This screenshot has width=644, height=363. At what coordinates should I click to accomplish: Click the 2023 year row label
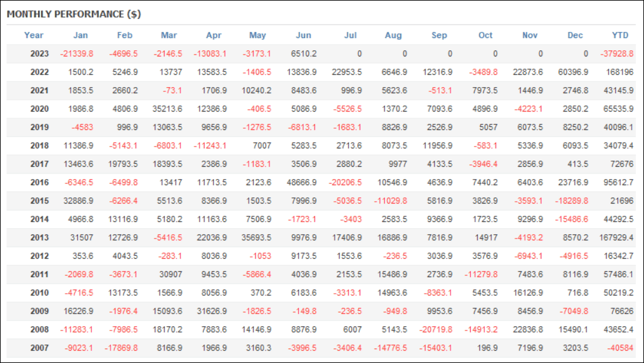[39, 54]
